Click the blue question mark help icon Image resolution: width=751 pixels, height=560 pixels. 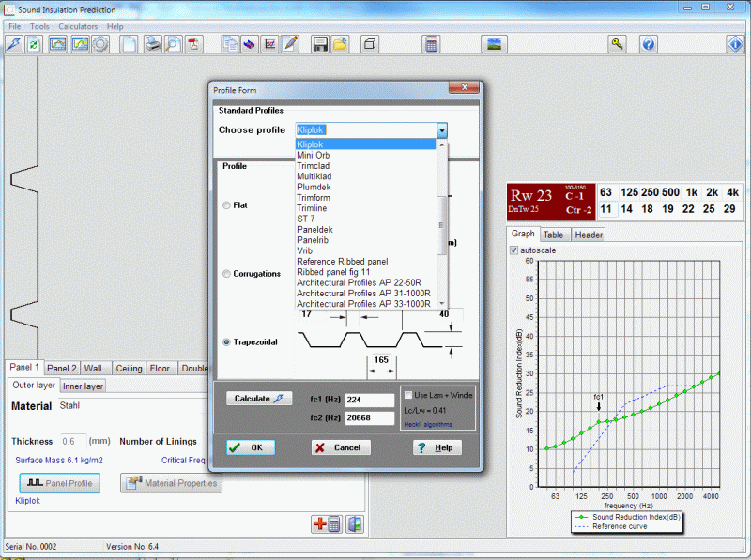(648, 44)
